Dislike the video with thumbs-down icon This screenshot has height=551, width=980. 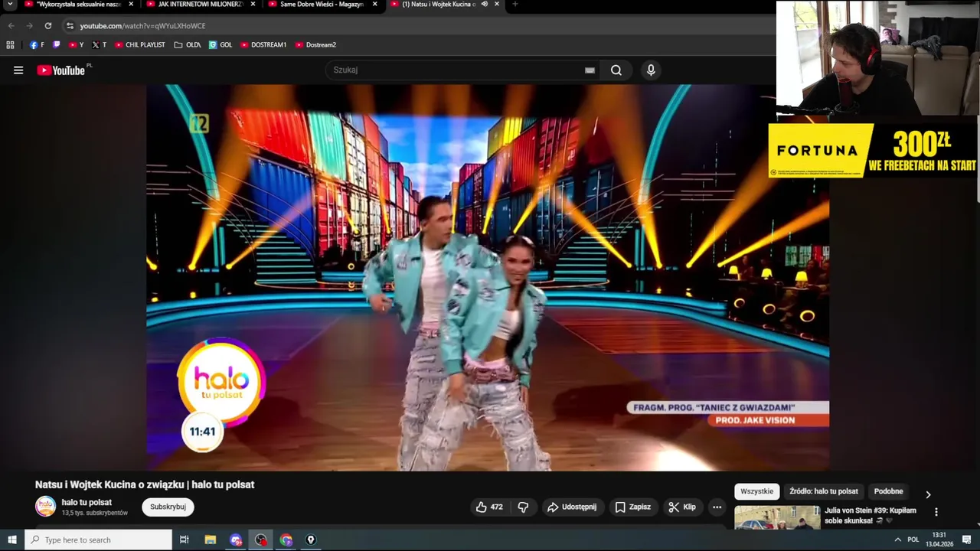[523, 507]
